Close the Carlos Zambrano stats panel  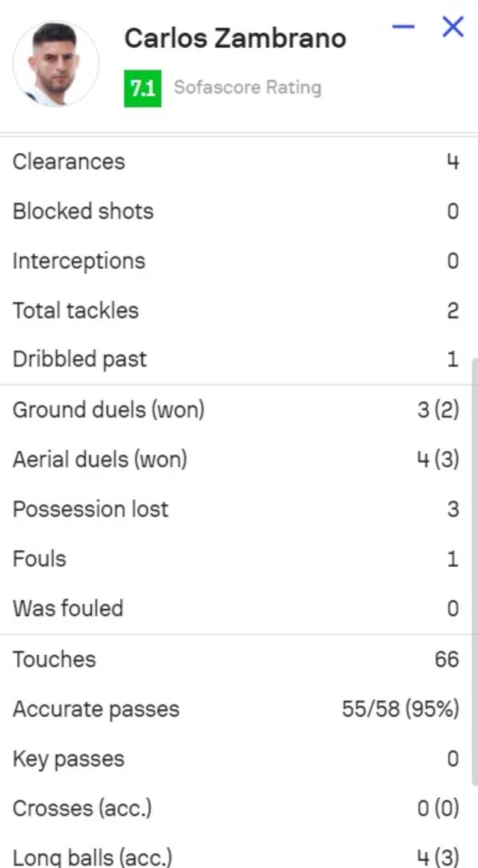click(453, 28)
